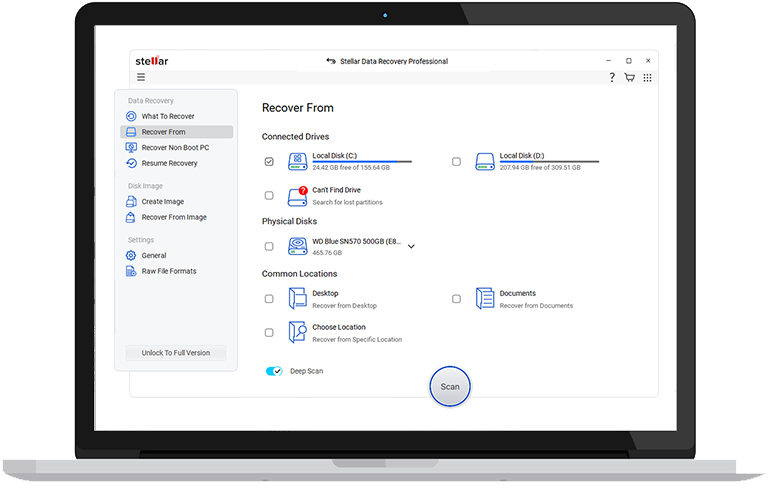
Task: Click the Local Disk (D:) drive icon
Action: (x=485, y=162)
